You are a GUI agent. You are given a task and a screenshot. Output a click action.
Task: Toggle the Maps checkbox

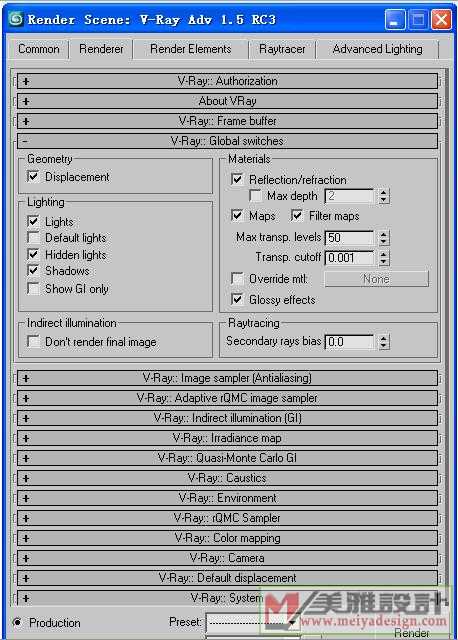click(237, 216)
